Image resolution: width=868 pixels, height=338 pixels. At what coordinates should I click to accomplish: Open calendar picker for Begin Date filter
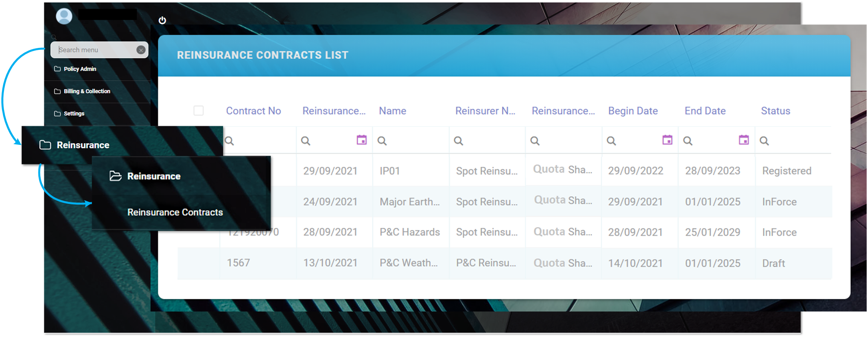click(667, 140)
